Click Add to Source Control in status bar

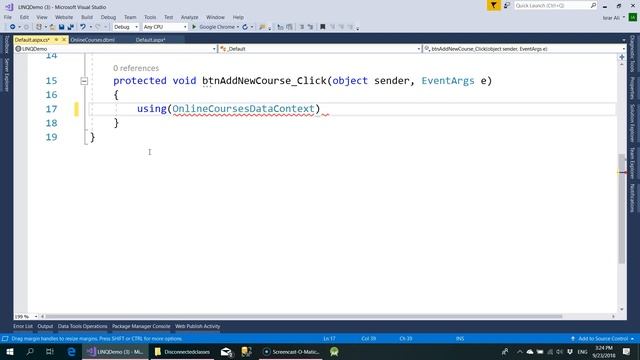tap(602, 338)
